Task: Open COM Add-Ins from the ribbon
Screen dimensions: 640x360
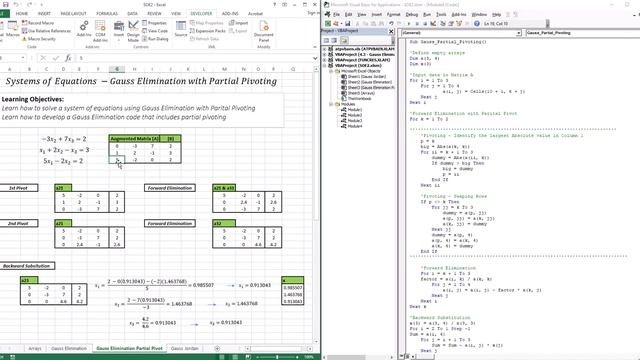Action: 100,31
